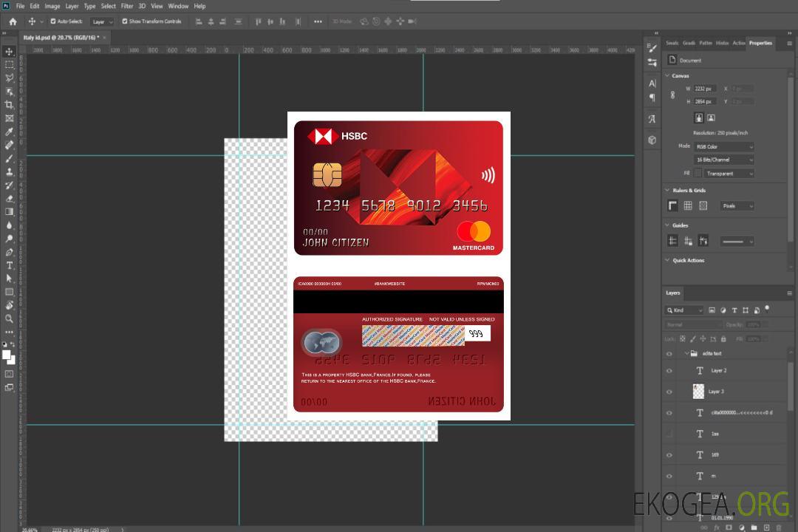
Task: Open the three-dots more options in options bar
Action: pyautogui.click(x=318, y=21)
